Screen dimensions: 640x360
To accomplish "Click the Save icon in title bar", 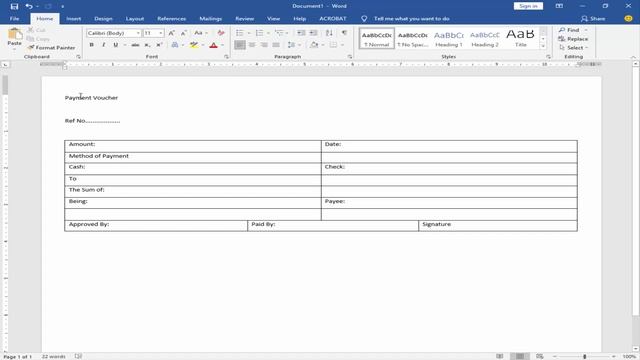I will pyautogui.click(x=14, y=6).
